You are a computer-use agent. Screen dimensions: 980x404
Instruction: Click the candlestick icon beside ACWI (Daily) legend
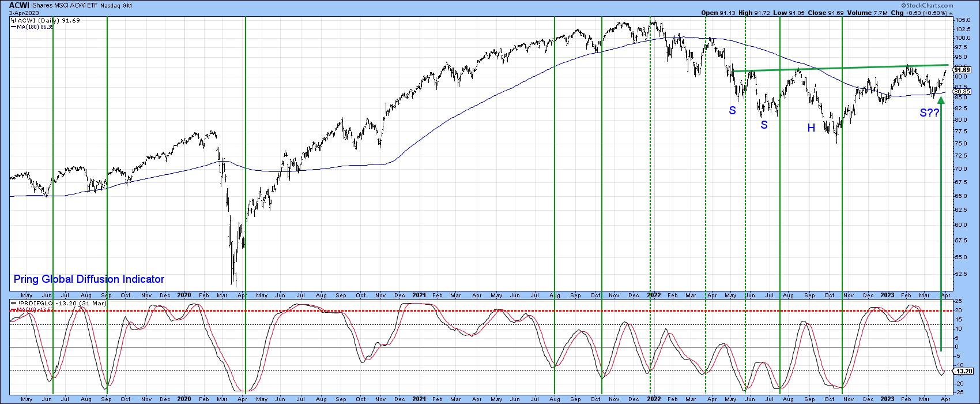pos(13,20)
